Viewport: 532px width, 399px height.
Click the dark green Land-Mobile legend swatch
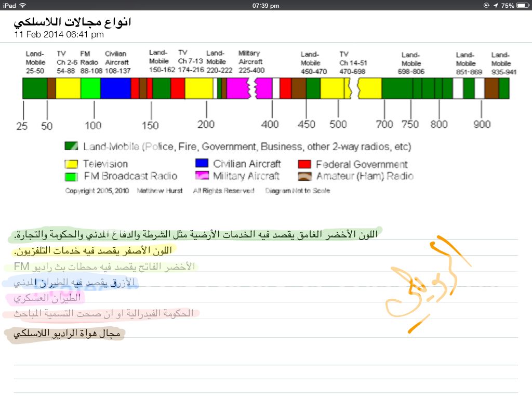[71, 147]
